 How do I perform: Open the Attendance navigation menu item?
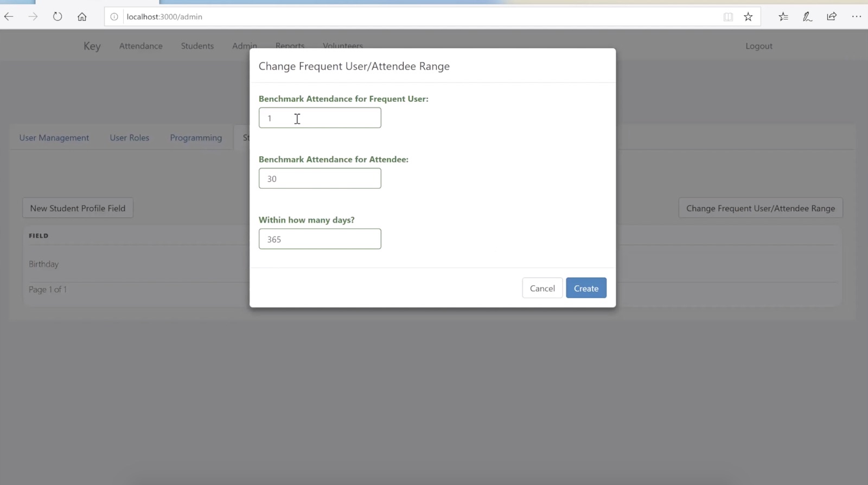tap(141, 46)
